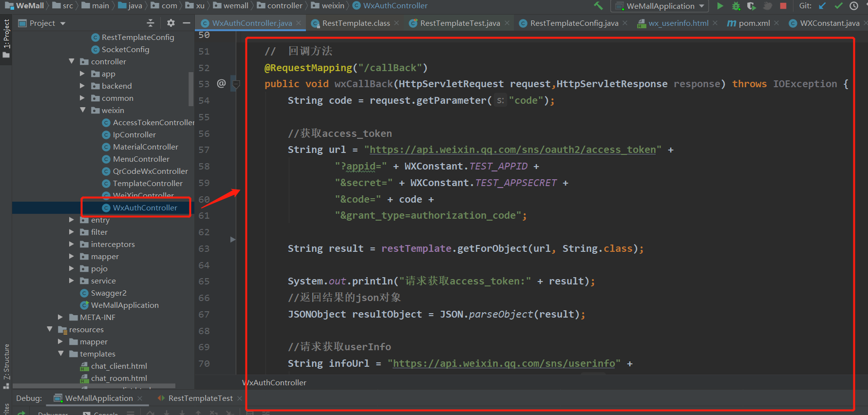Image resolution: width=868 pixels, height=415 pixels.
Task: Collapse the templates folder arrow
Action: 60,354
